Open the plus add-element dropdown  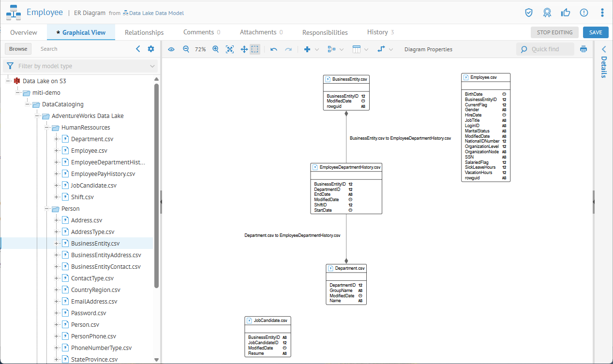311,49
